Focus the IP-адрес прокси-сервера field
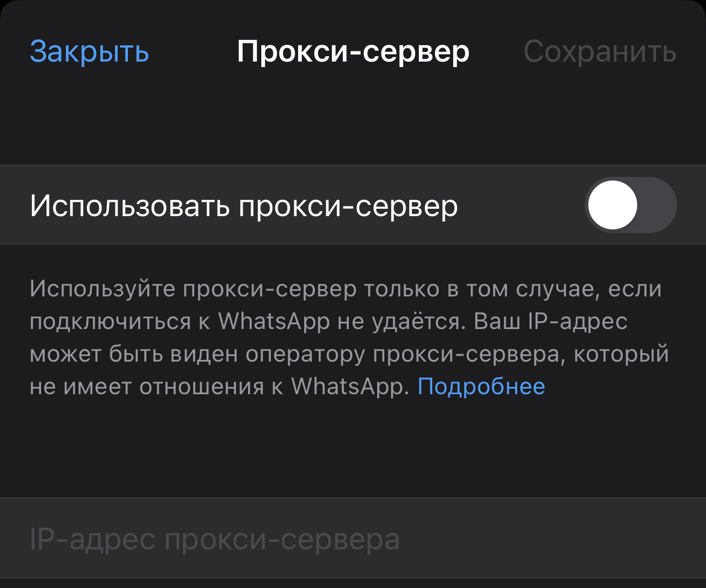The width and height of the screenshot is (706, 588). tap(352, 539)
